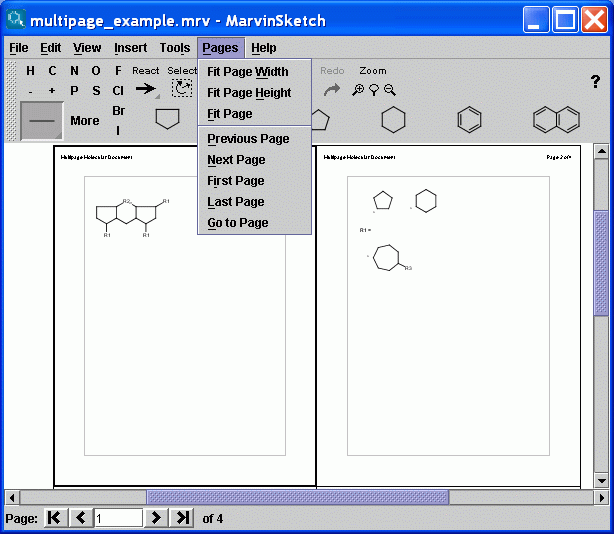Click the reaction arrow tool
The width and height of the screenshot is (614, 534).
pos(146,89)
